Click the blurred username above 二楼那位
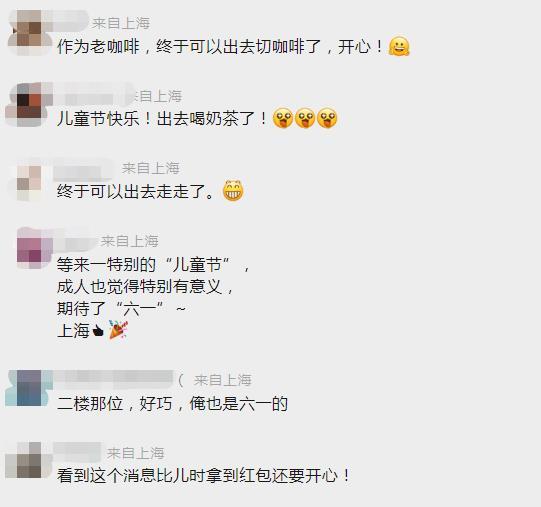This screenshot has width=541, height=507. [x=114, y=380]
